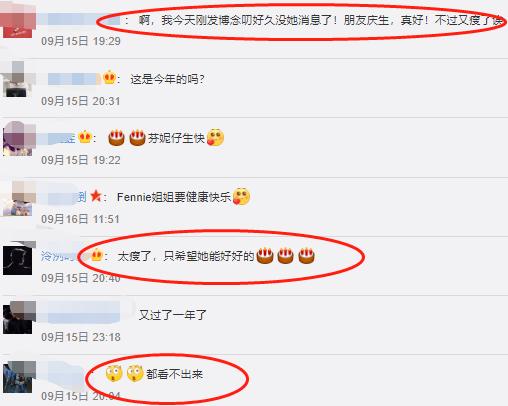Click the red star badge before Fennie comment
Image resolution: width=508 pixels, height=406 pixels.
tap(96, 196)
